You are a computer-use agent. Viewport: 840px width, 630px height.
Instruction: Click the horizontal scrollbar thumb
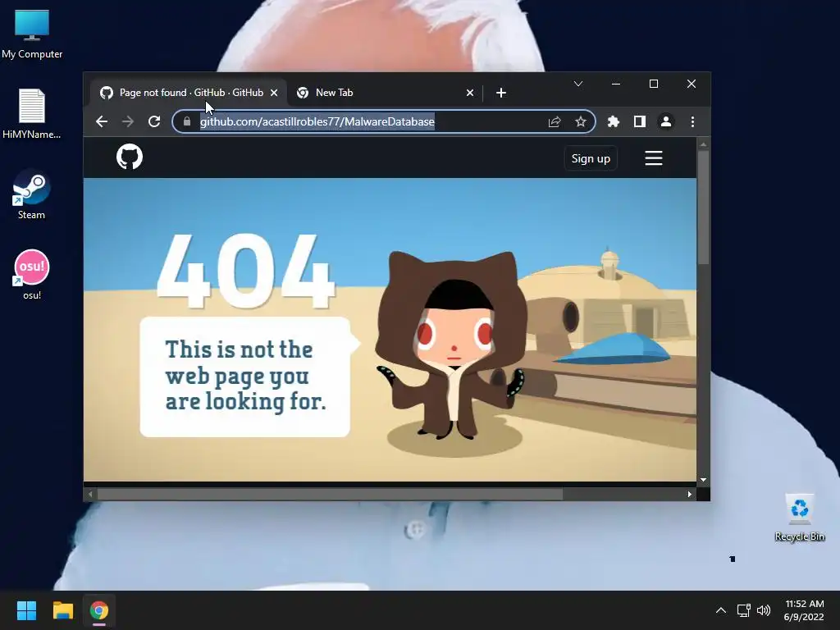coord(330,494)
